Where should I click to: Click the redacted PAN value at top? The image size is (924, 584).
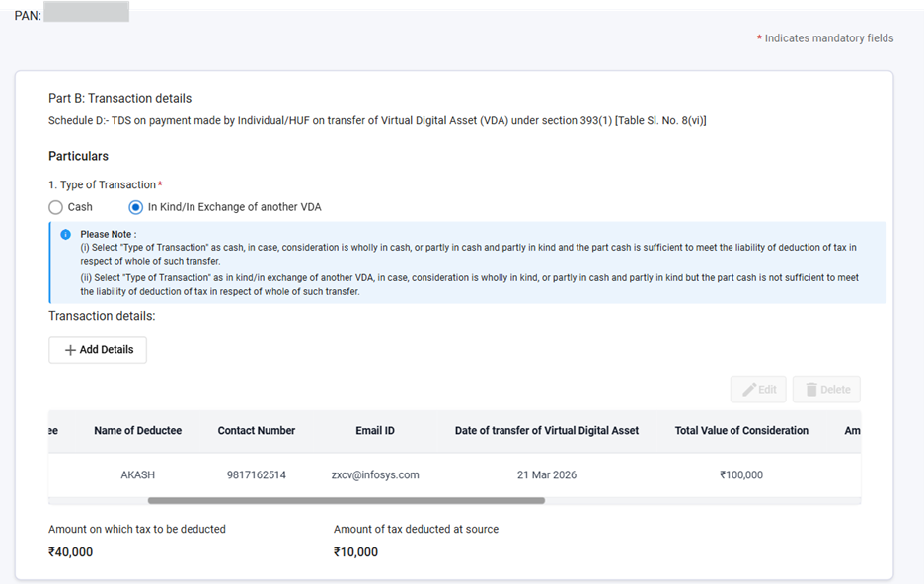[87, 16]
